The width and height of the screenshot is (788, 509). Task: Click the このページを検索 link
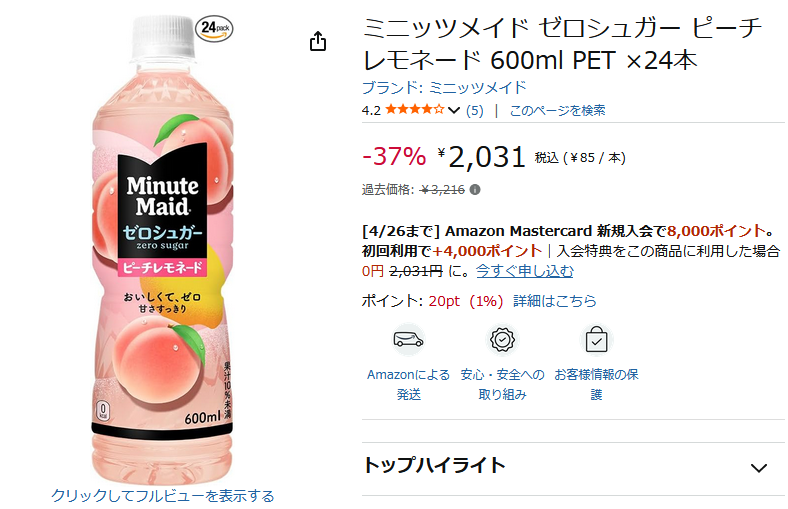557,110
